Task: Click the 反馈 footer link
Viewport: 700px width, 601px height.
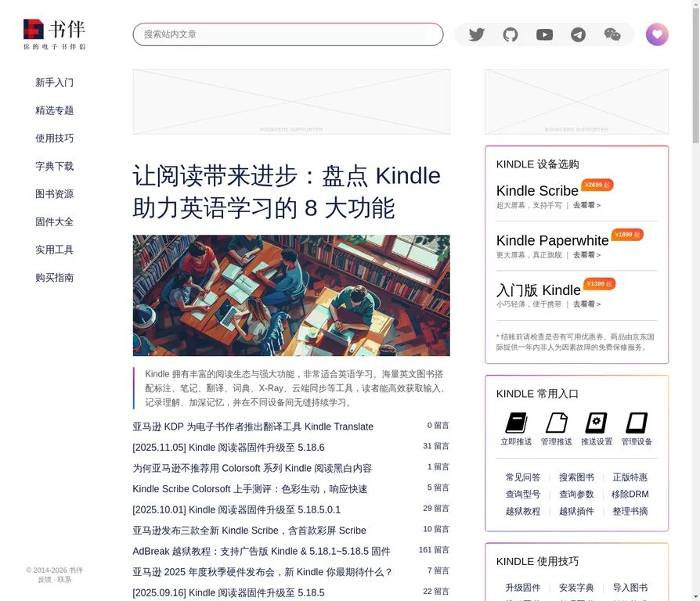Action: coord(45,580)
